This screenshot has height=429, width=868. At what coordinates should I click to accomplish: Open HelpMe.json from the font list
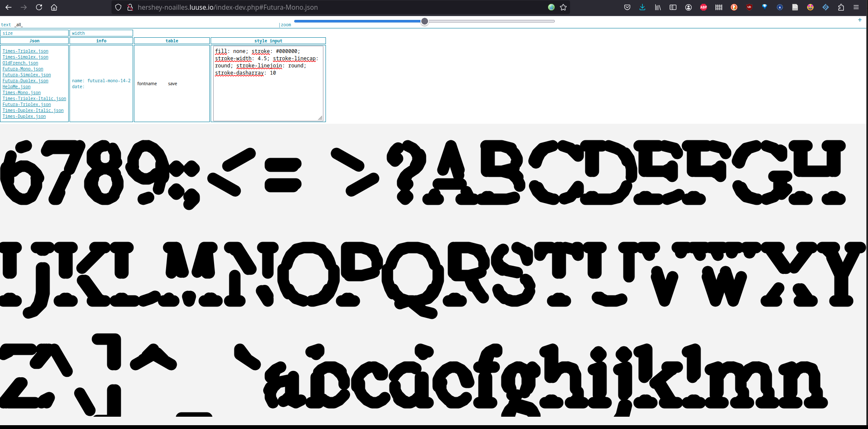tap(17, 86)
